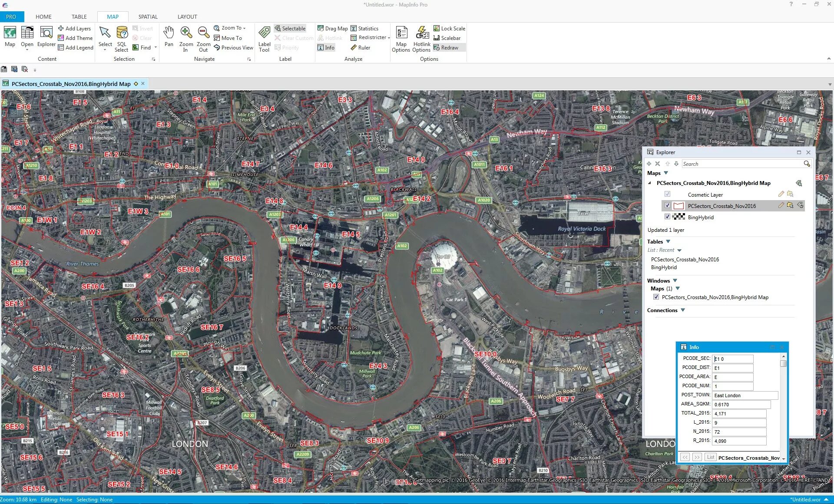The width and height of the screenshot is (834, 504).
Task: Toggle editable pencil for PCSectors_Crosstab_Nov2016 layer
Action: pos(781,205)
